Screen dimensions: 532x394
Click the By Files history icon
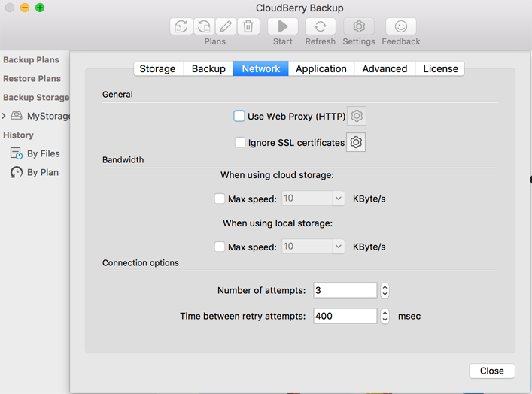coord(17,153)
